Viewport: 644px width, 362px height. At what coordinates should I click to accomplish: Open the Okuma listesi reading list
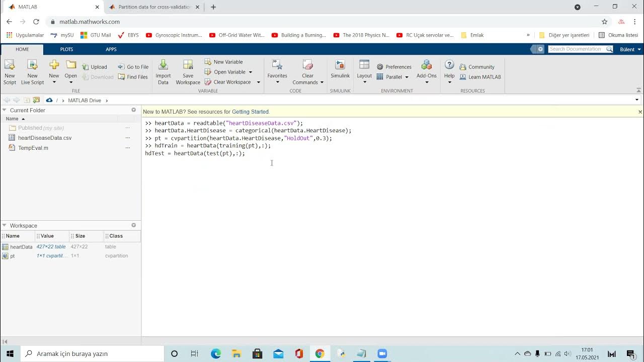point(618,35)
